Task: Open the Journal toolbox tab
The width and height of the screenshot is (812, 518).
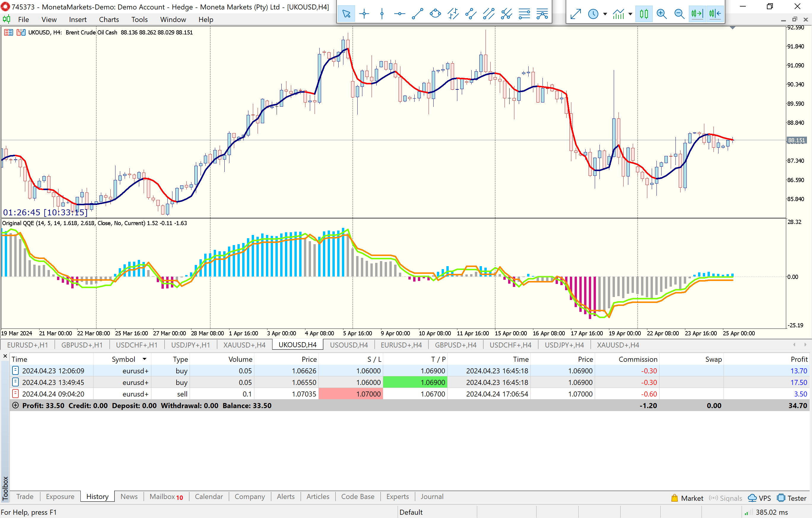Action: click(432, 496)
